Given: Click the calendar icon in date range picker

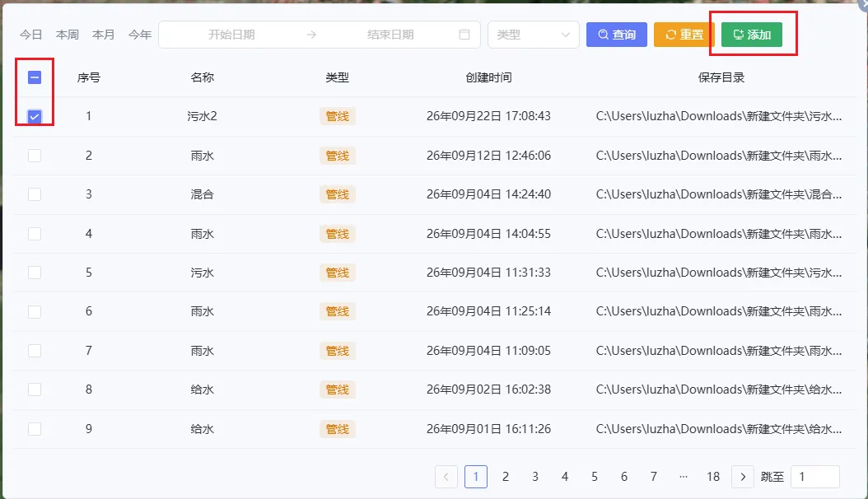Looking at the screenshot, I should tap(464, 35).
